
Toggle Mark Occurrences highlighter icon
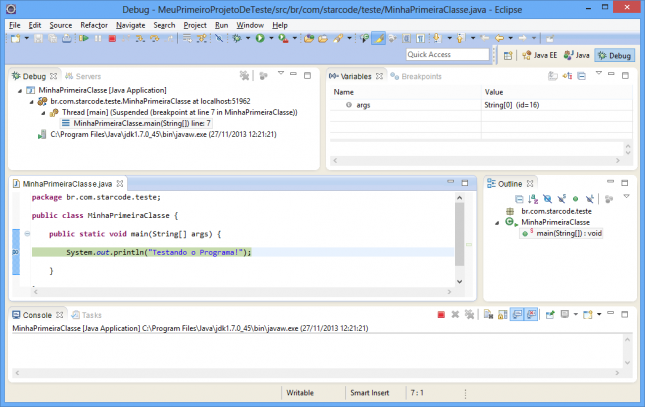pos(378,38)
